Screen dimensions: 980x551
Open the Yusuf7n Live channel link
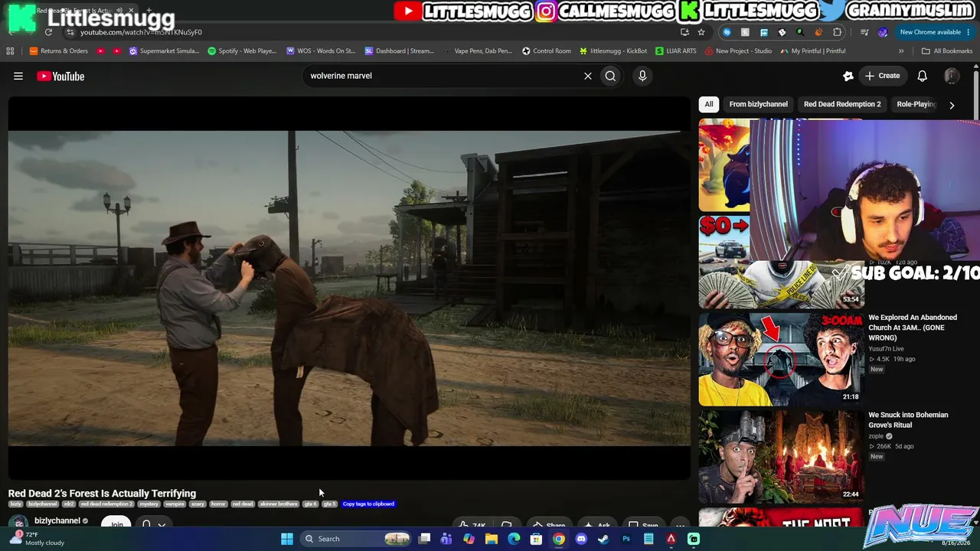pos(886,349)
